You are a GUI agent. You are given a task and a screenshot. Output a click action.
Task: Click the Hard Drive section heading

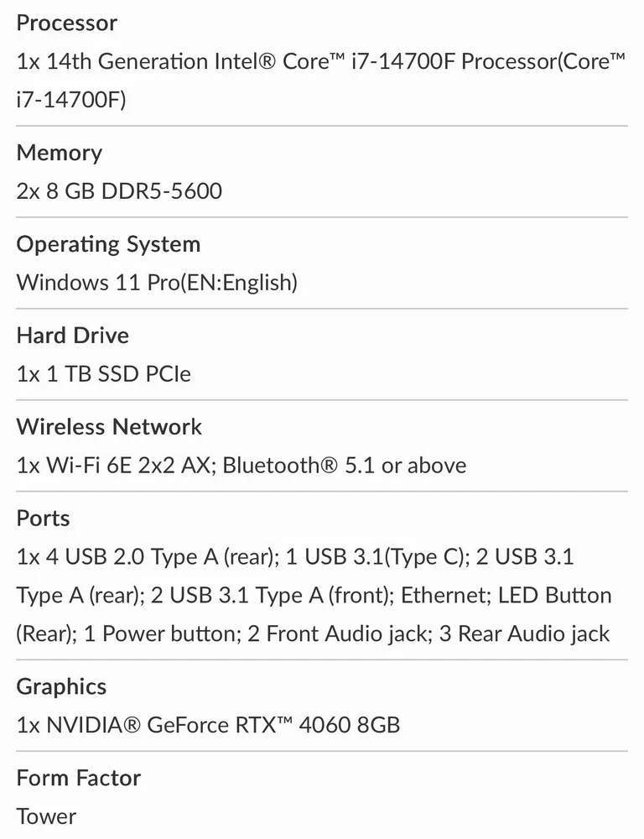point(72,336)
